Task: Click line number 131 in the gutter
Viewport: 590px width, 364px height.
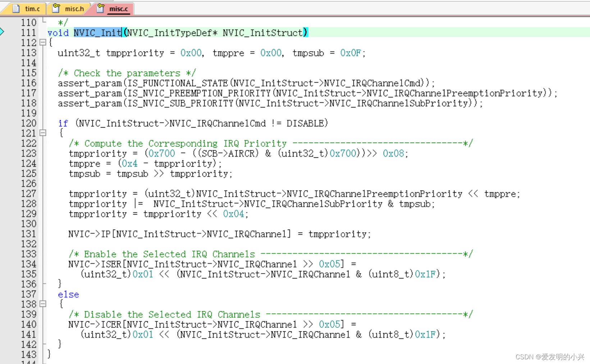Action: pos(28,234)
